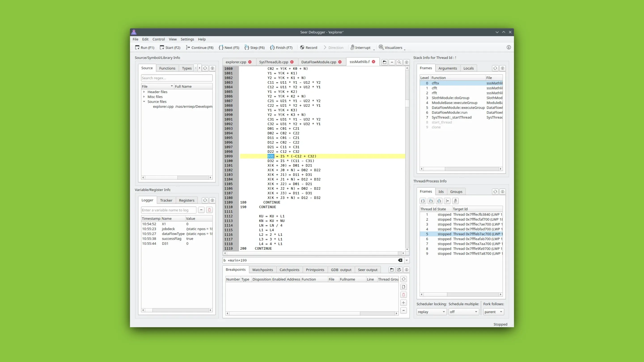Open the Visualizers toolbar menu
644x362 pixels.
tap(391, 47)
